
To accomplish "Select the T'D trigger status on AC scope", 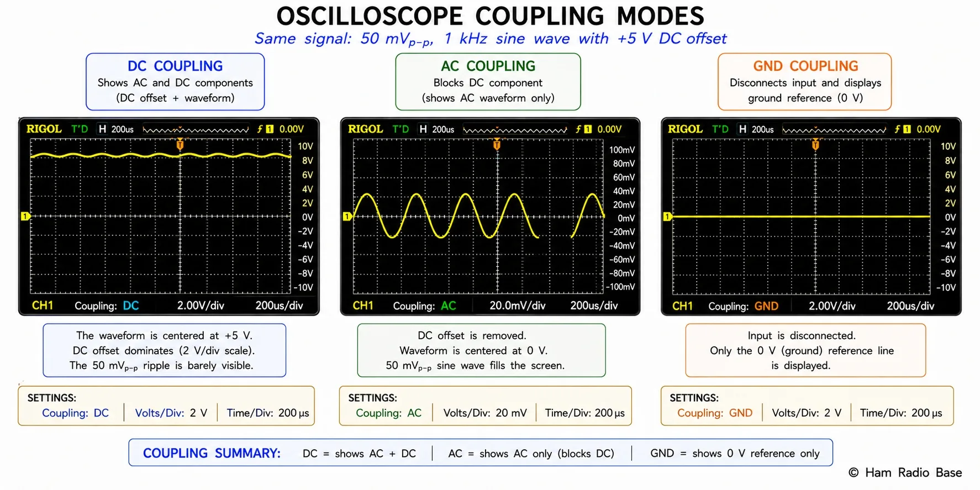I will pos(401,129).
